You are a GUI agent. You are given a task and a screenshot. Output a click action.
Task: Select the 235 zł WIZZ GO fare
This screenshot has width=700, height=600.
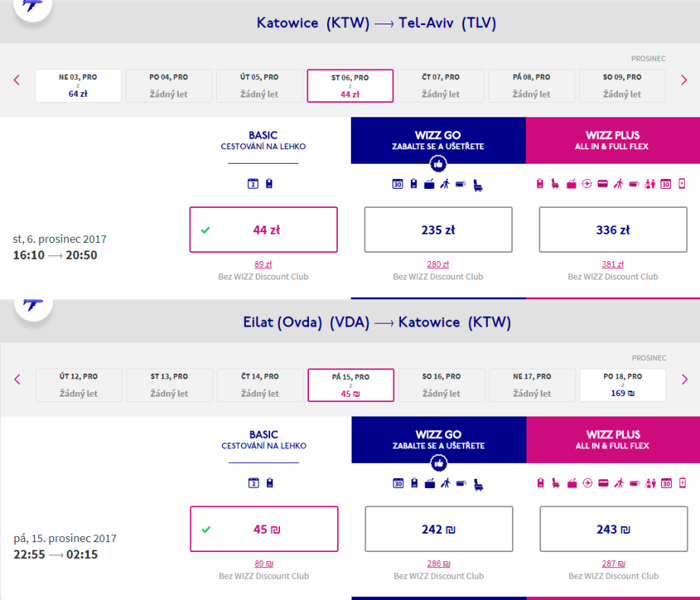pos(438,229)
